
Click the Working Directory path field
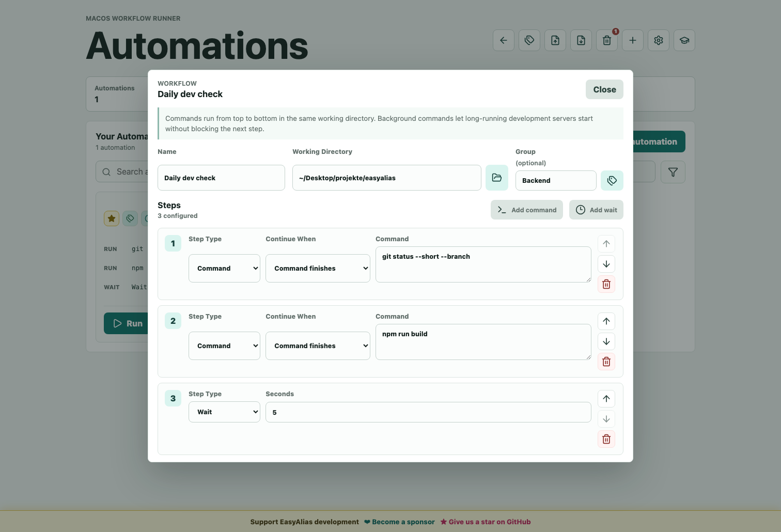387,178
